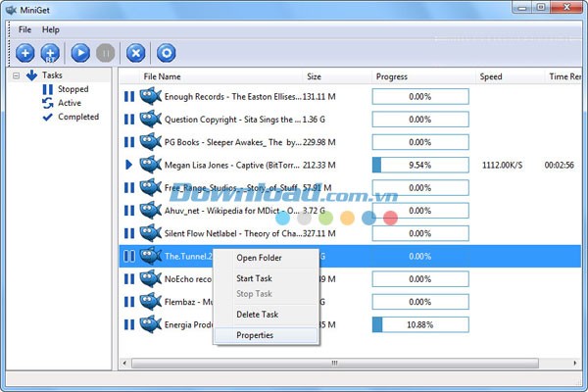Screen dimensions: 588x392
Task: Open the File menu
Action: point(24,29)
